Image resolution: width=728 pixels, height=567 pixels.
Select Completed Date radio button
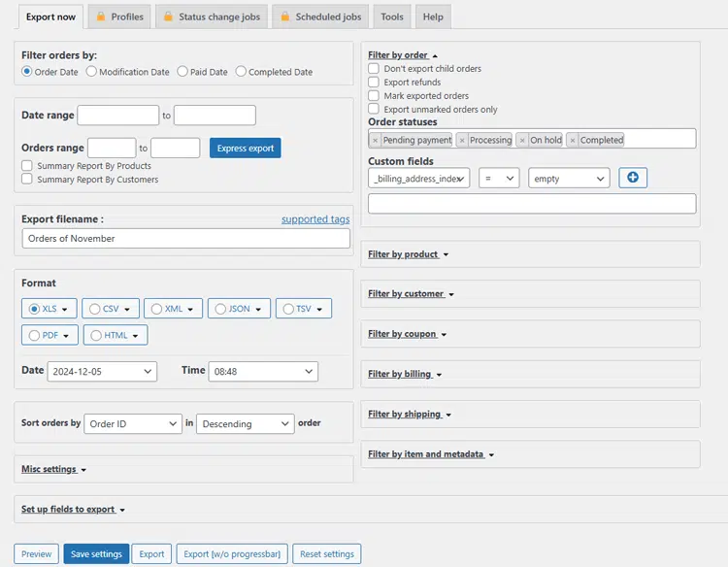pos(241,72)
